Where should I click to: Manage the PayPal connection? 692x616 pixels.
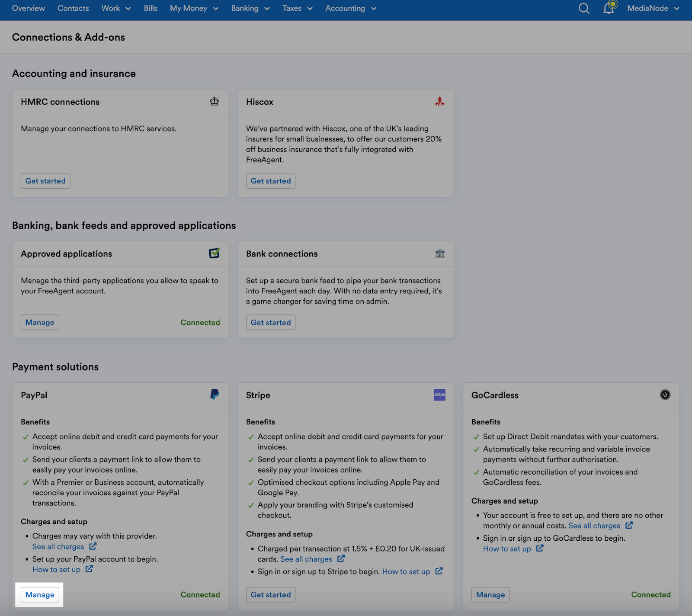pos(40,594)
